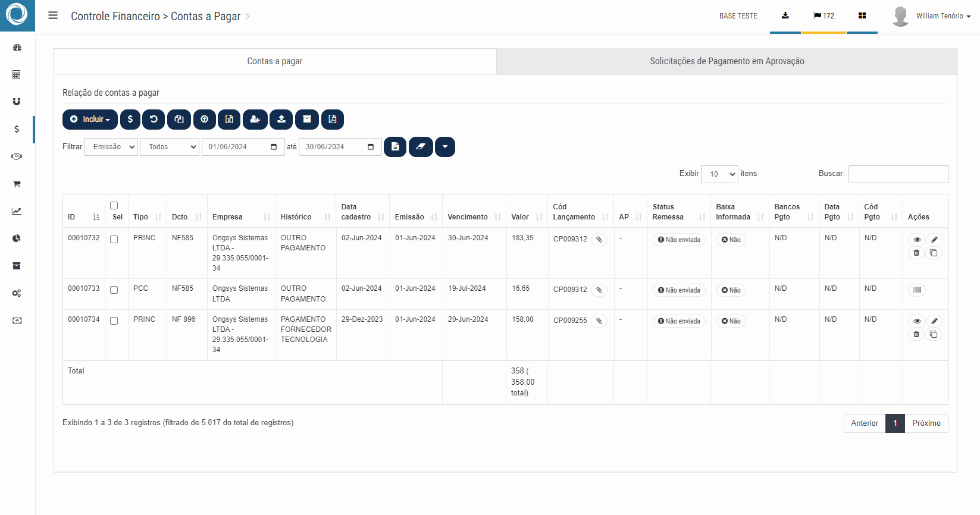Click the end date field 30/06/2024
Screen dimensions: 980x515
pos(340,147)
